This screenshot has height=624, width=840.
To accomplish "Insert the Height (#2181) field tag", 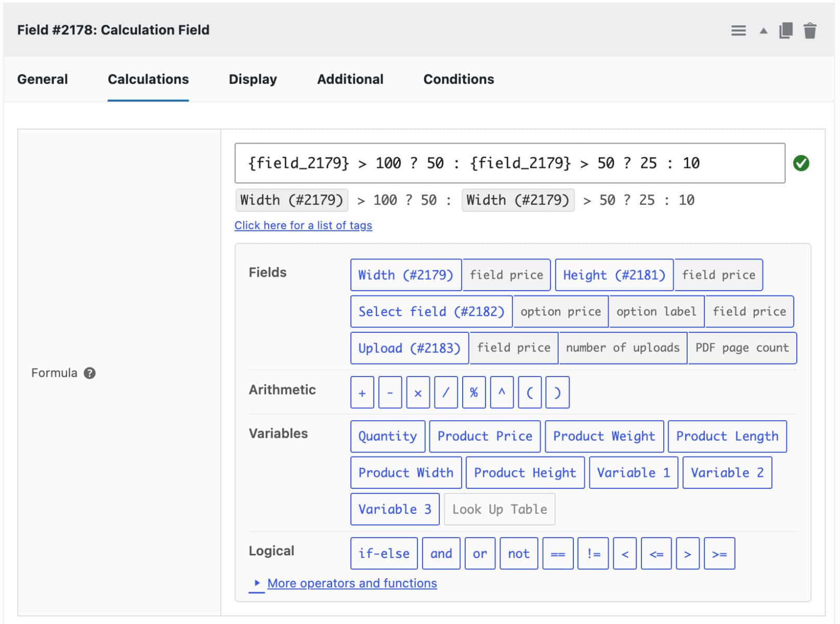I will tap(614, 275).
